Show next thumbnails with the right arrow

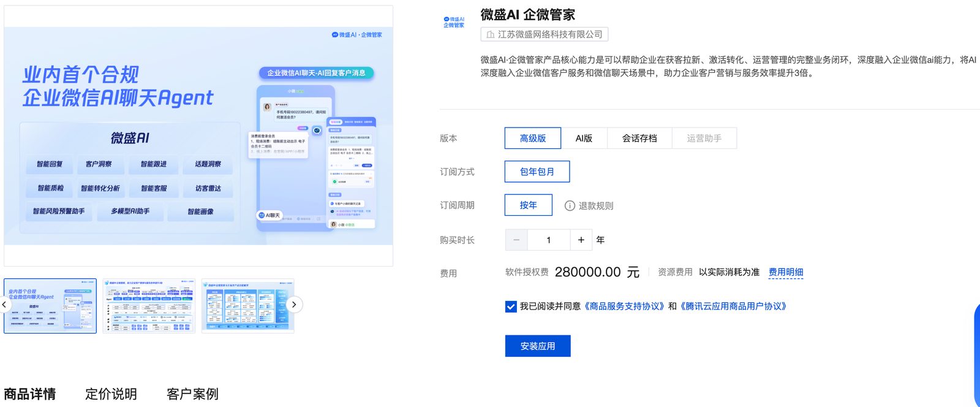click(x=294, y=305)
